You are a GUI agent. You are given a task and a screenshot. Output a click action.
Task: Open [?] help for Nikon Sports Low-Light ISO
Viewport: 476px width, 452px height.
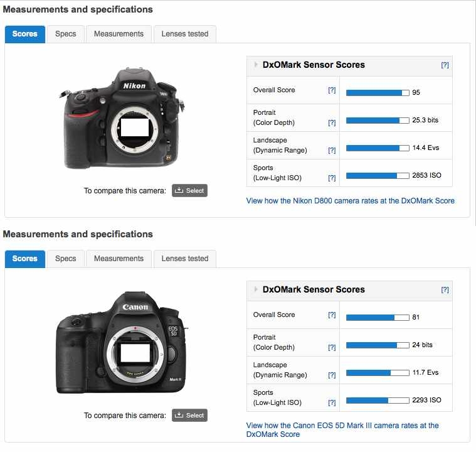[332, 178]
